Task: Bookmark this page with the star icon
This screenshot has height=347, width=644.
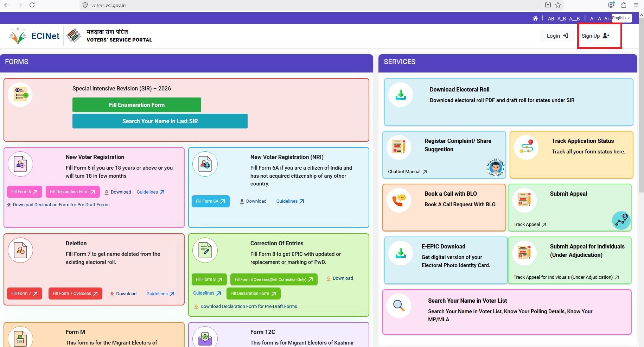Action: [558, 5]
